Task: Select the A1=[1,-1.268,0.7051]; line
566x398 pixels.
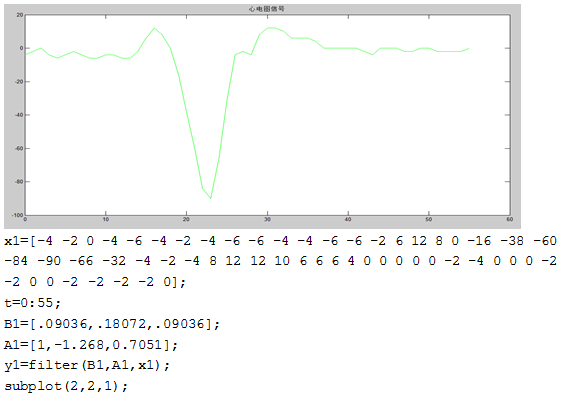Action: click(91, 345)
